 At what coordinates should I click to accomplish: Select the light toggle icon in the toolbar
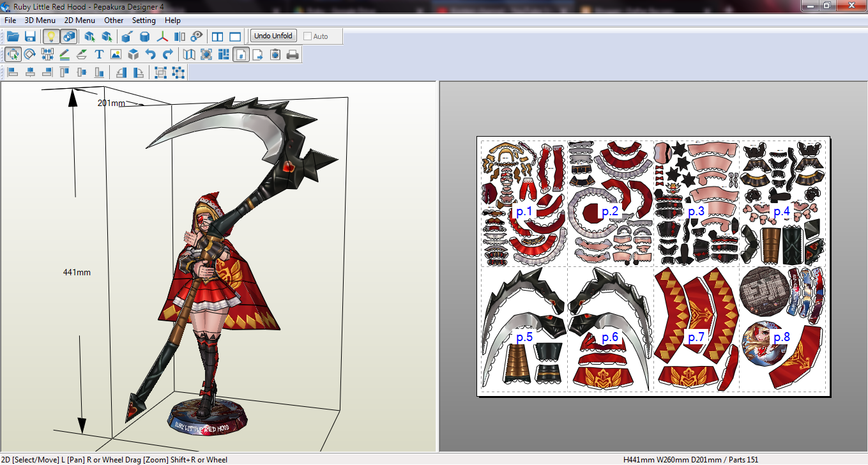click(x=52, y=36)
